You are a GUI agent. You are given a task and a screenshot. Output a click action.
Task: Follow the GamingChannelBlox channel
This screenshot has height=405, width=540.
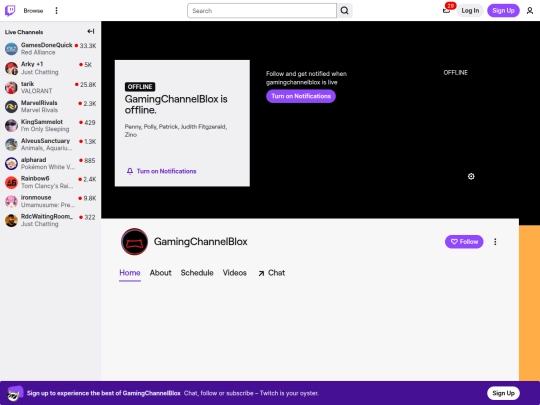464,242
